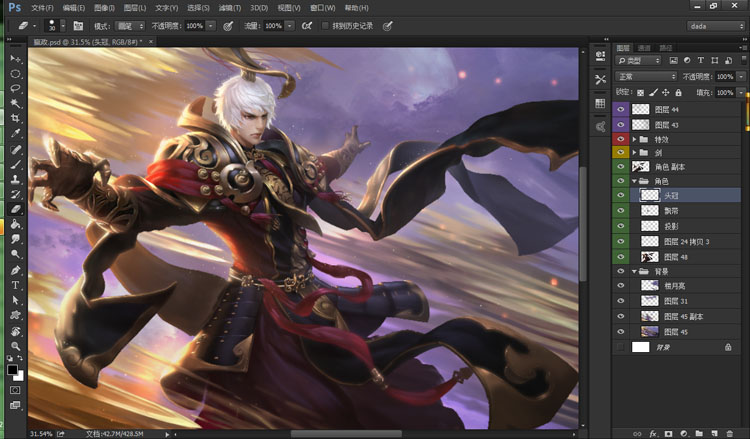
Task: Select the History Brush tool
Action: tap(15, 194)
